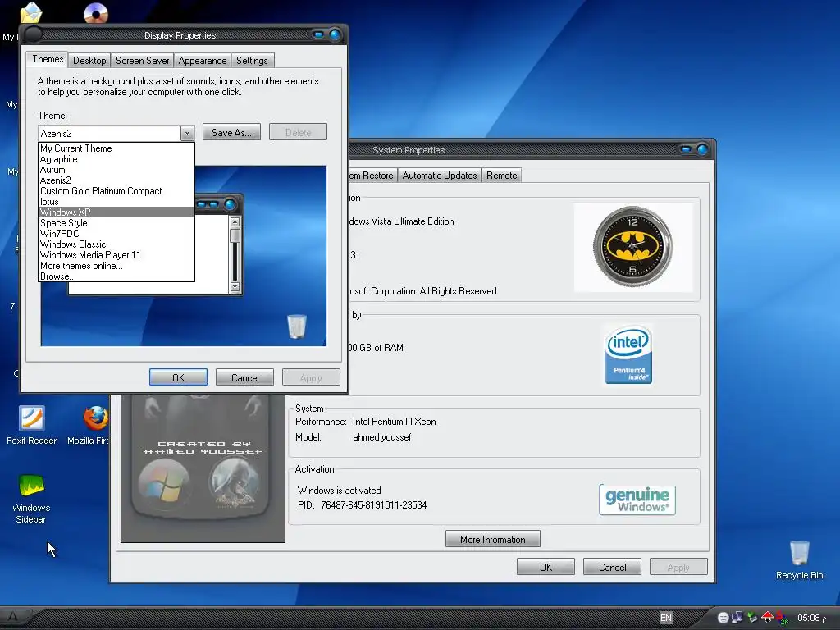Choose Space Style from the theme list
This screenshot has height=630, width=840.
tap(116, 223)
